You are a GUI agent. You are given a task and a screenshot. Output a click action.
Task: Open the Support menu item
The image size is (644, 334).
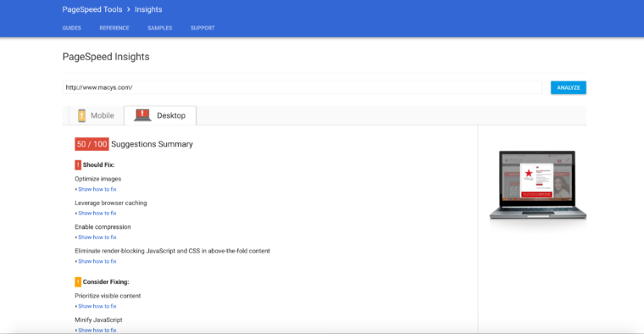tap(203, 28)
